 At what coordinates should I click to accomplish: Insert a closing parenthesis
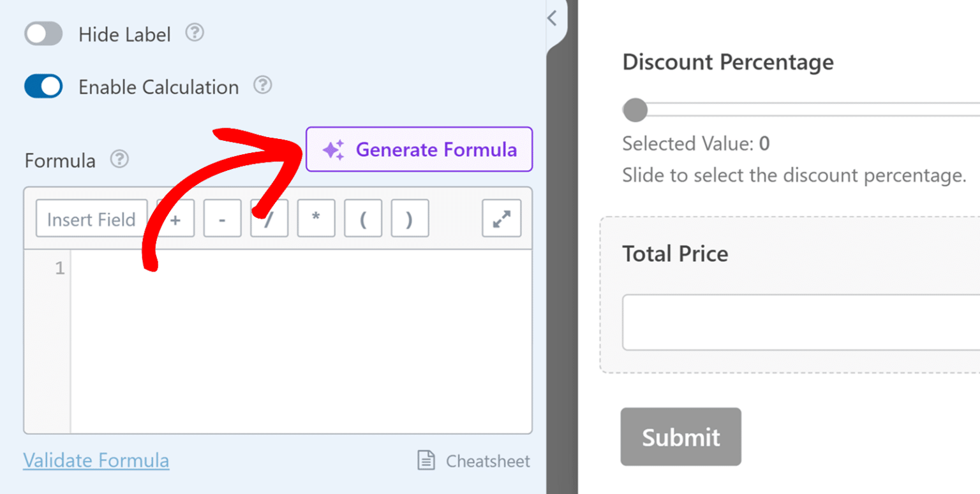point(408,218)
